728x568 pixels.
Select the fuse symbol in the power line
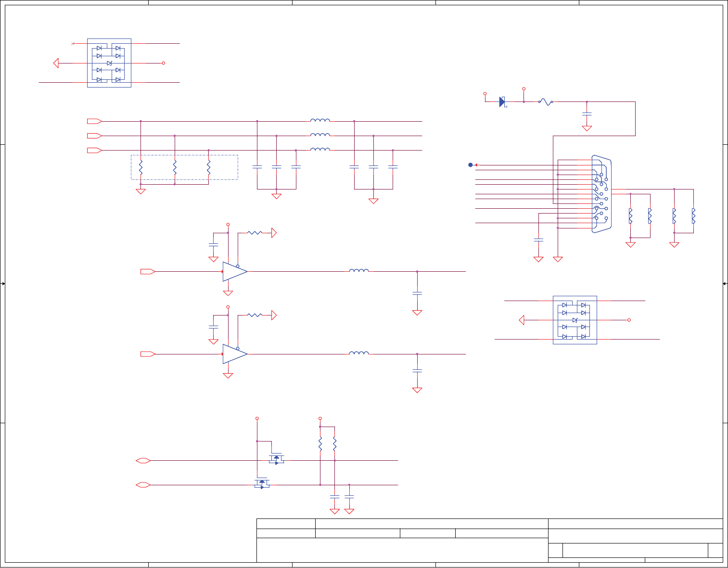[546, 101]
